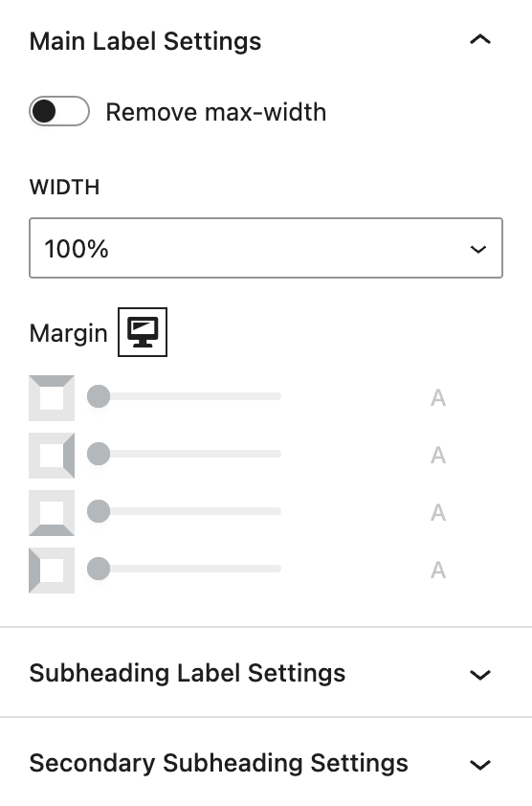Click the auto 'A' for left margin

(x=438, y=571)
